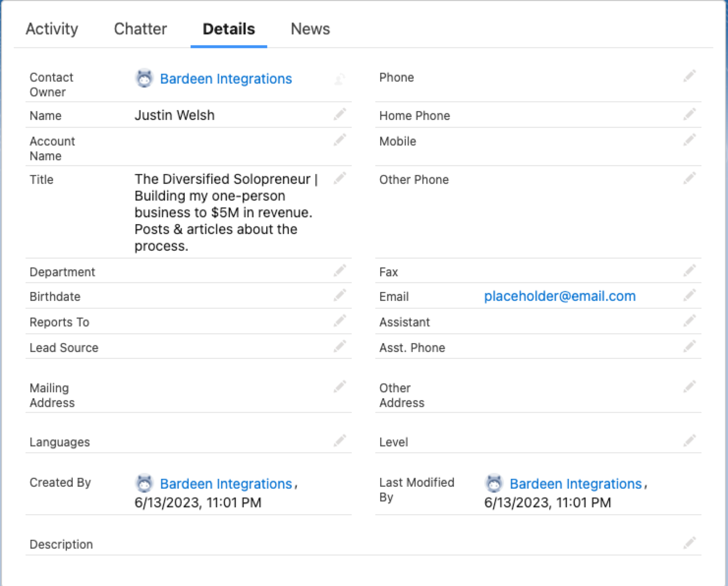Open Bardeen Integrations link under Created By
This screenshot has height=586, width=728.
click(x=226, y=484)
